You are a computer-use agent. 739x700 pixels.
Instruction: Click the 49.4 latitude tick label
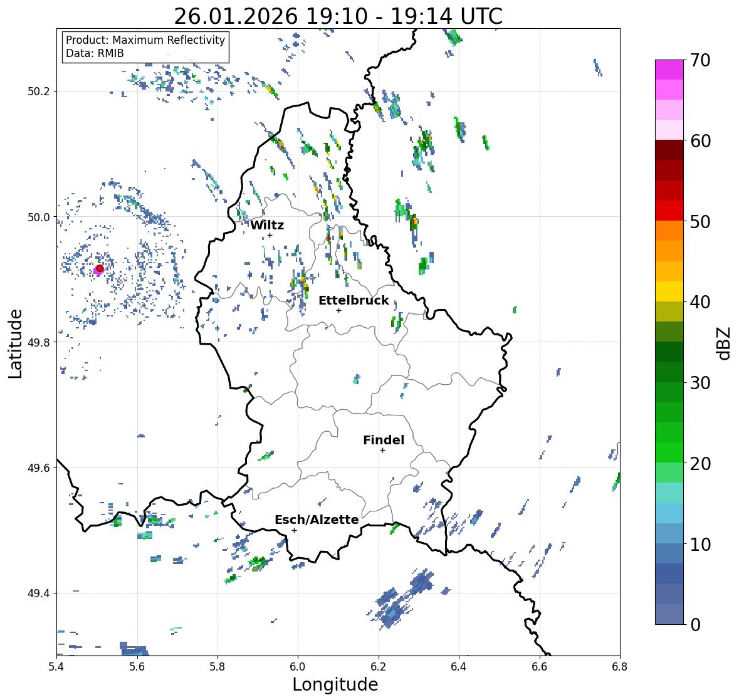pos(39,593)
